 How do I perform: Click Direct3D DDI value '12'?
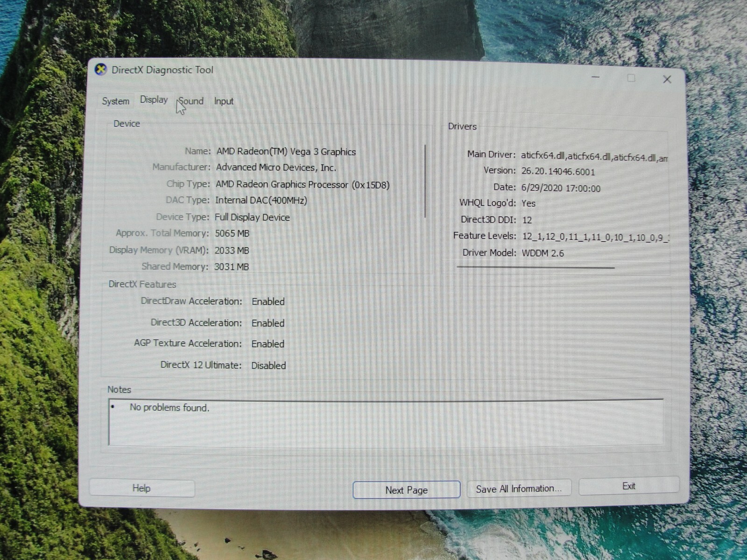point(527,220)
